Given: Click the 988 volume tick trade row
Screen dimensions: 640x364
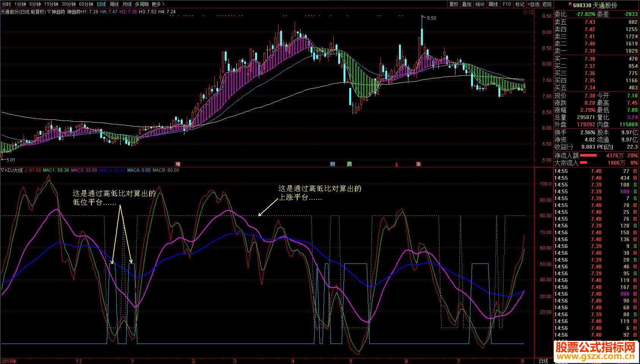Looking at the screenshot, I should tap(596, 294).
